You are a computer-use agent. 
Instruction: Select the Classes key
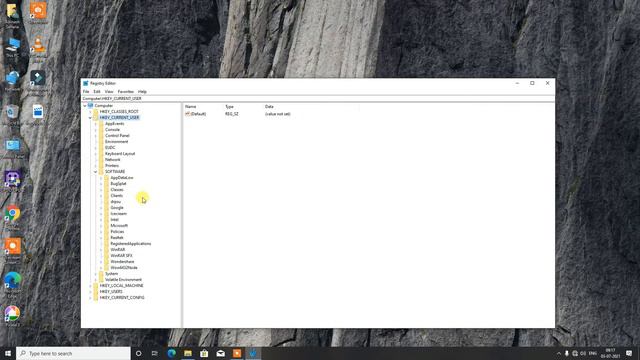pyautogui.click(x=117, y=189)
